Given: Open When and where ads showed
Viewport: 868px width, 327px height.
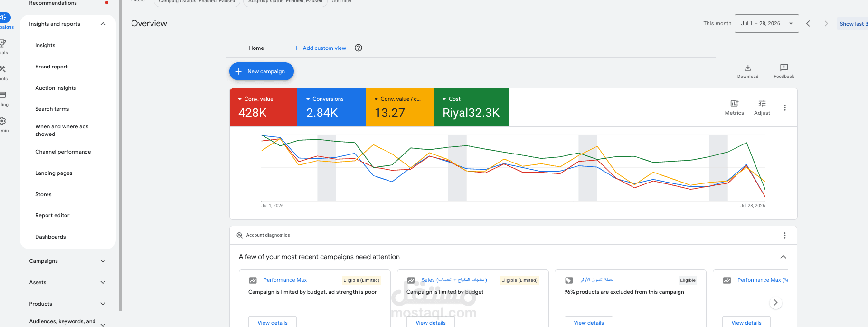Looking at the screenshot, I should [x=62, y=130].
